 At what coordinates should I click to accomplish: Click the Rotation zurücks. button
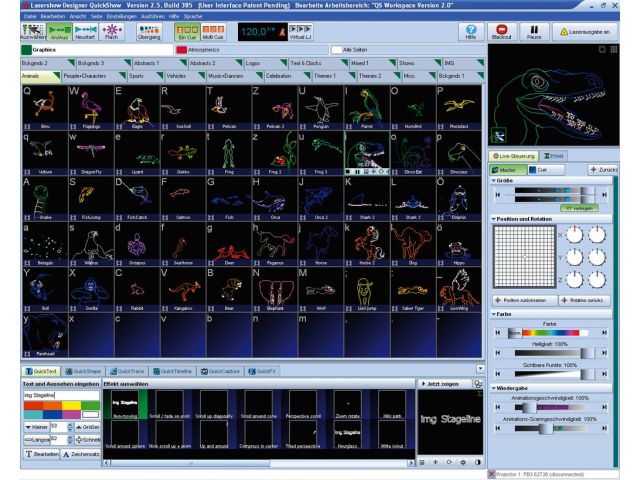tap(585, 300)
